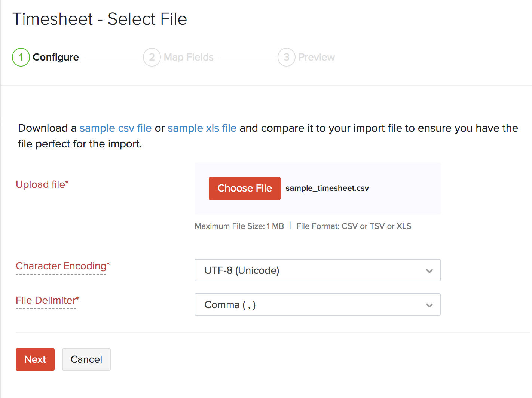Download the sample csv file

tap(115, 128)
